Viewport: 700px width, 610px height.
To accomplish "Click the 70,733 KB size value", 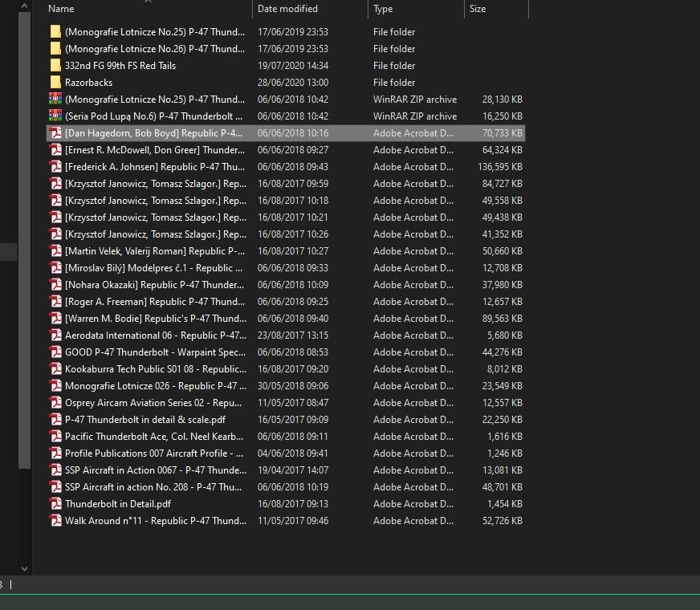I will point(503,133).
